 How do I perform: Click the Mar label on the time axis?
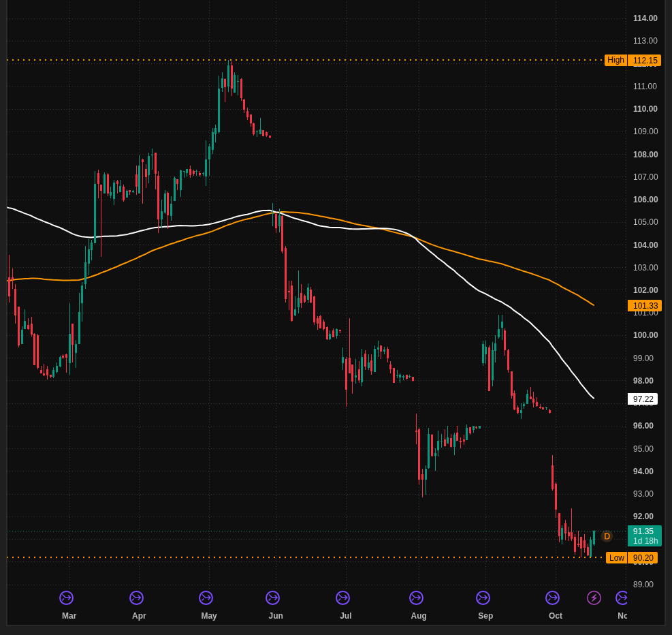coord(69,616)
